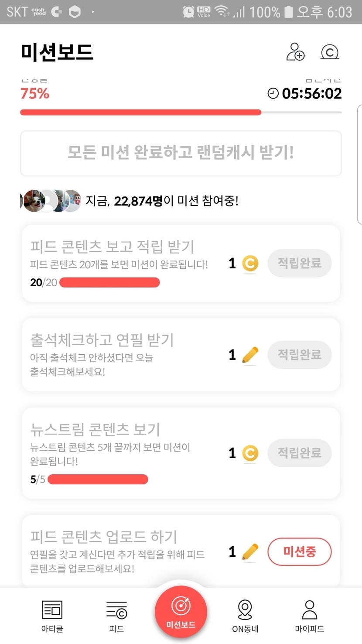Tap the 75% mission progress bar

181,113
